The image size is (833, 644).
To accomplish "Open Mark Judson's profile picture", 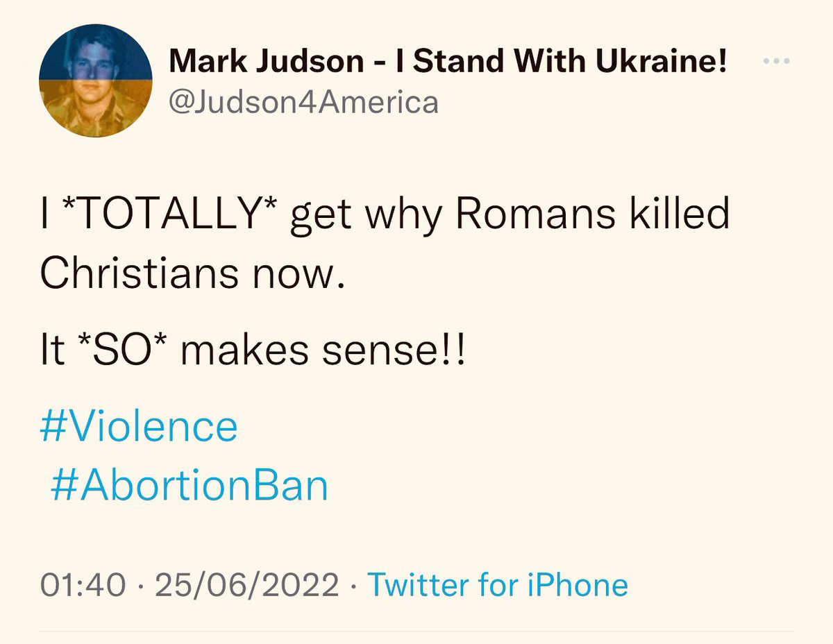I will coord(95,85).
